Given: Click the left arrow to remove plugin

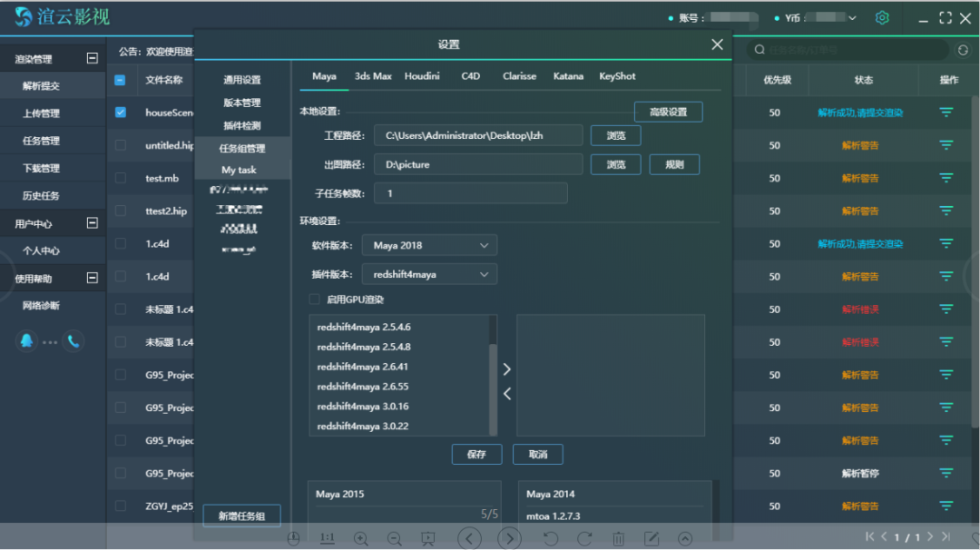Looking at the screenshot, I should click(x=507, y=393).
